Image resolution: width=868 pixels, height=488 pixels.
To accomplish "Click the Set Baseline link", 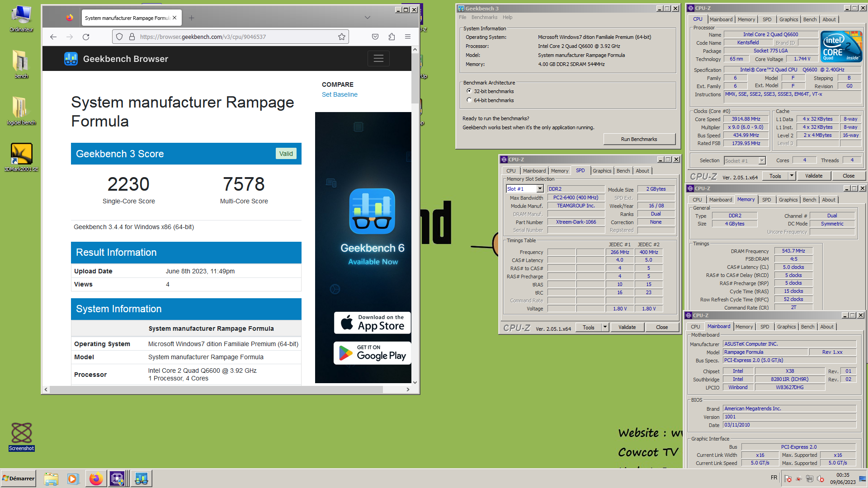I will (x=340, y=94).
